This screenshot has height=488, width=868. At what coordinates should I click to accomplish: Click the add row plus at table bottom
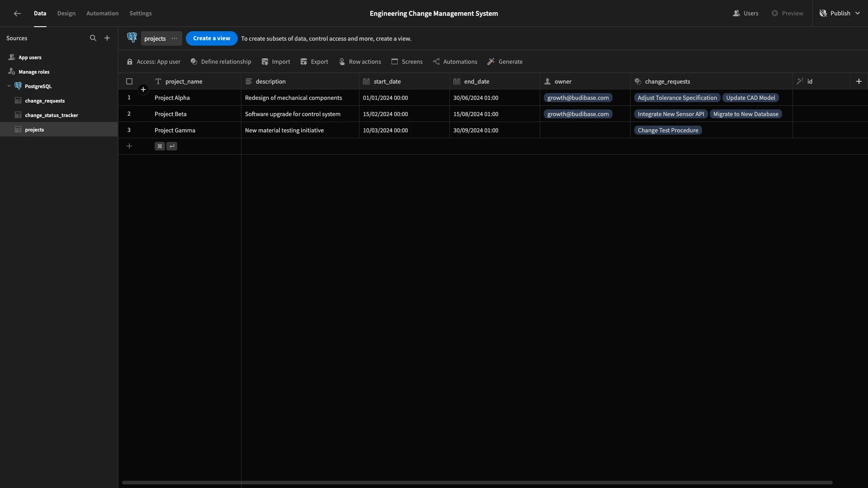129,146
